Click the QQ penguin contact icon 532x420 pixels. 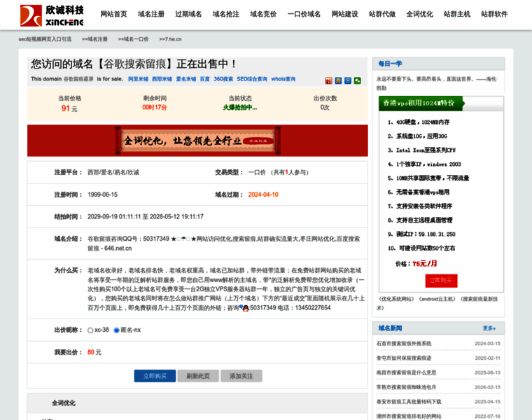point(244,307)
